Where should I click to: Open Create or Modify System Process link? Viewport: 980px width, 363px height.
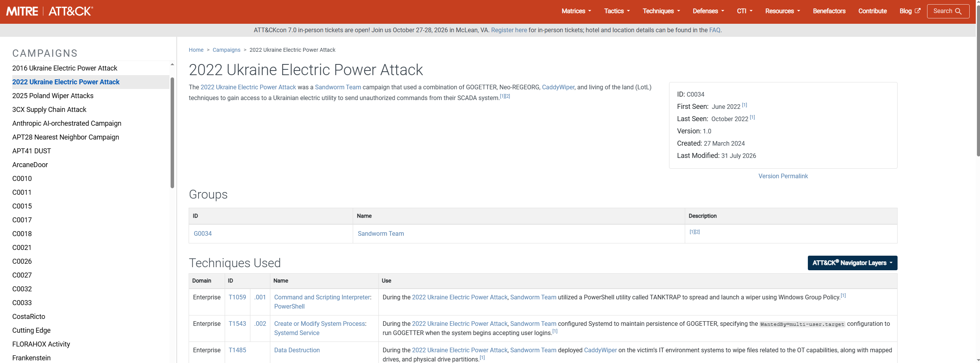click(319, 324)
